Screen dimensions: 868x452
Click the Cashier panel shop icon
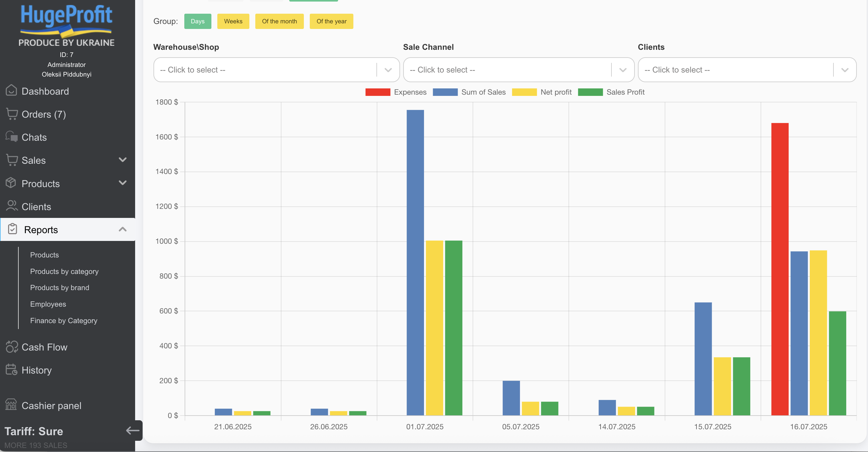[11, 405]
